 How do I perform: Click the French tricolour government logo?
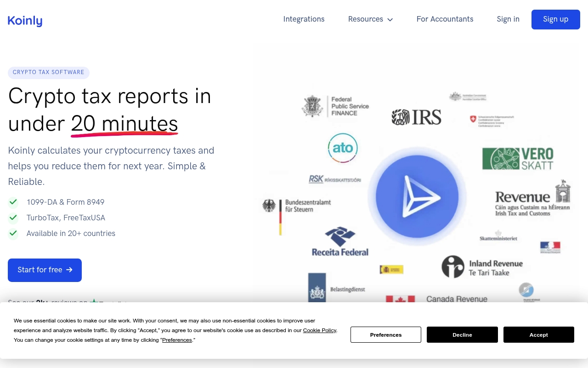(550, 247)
